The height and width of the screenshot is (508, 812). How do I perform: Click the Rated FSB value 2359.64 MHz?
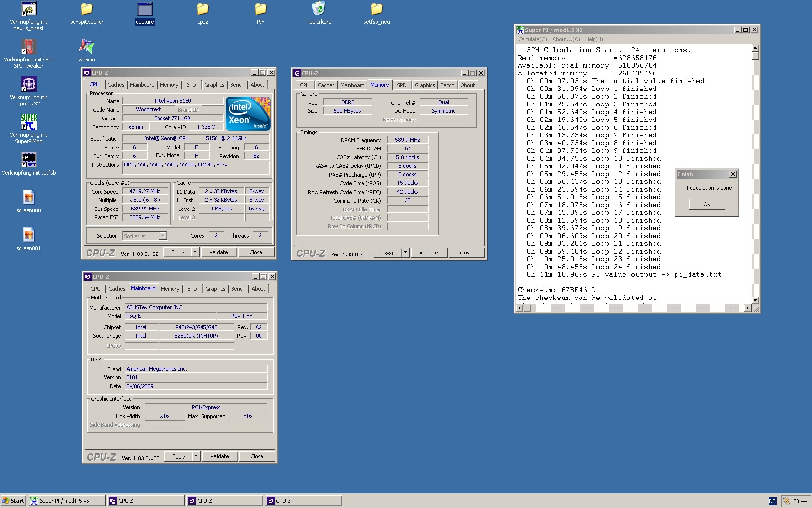pos(145,217)
